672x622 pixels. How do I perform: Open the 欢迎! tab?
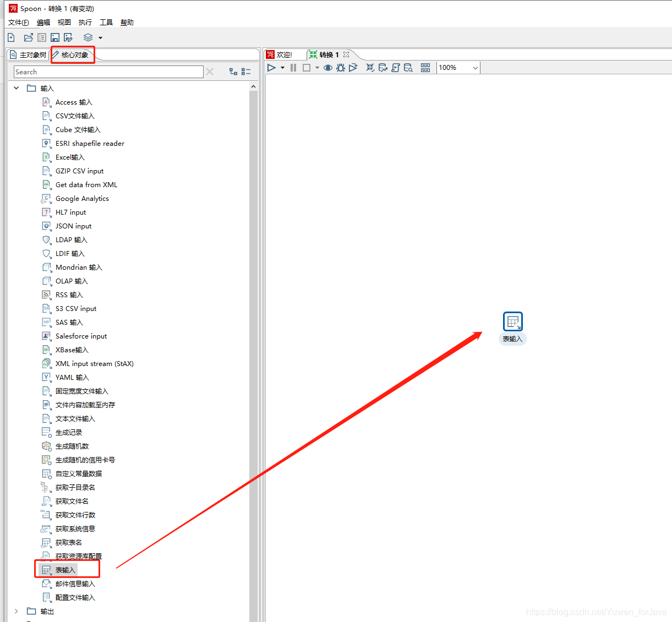[x=280, y=54]
